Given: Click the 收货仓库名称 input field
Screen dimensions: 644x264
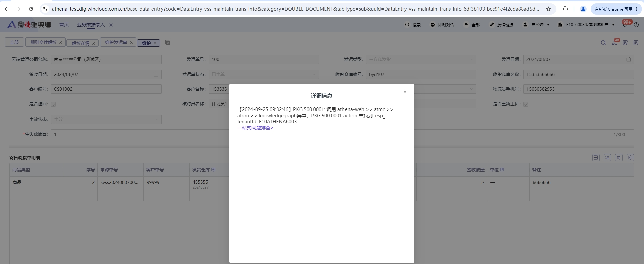Looking at the screenshot, I should (579, 74).
